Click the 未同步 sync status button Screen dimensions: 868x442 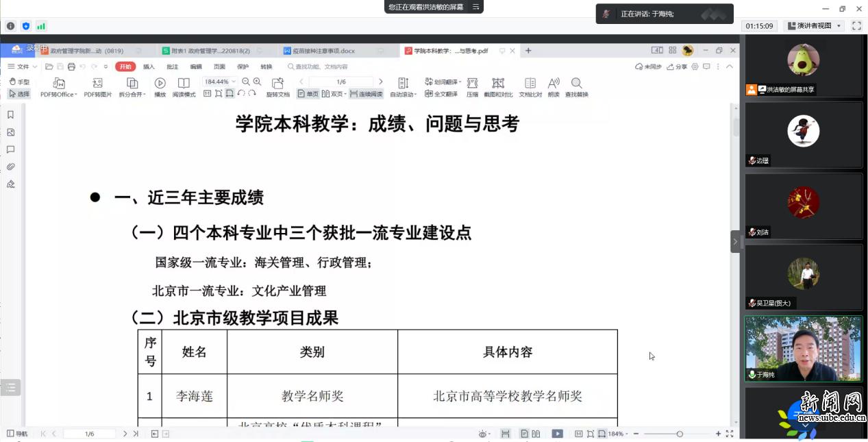click(648, 66)
